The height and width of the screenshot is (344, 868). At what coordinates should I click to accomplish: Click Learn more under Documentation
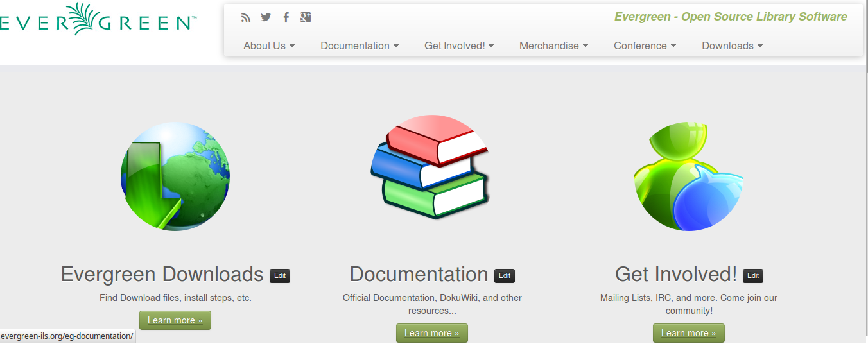point(432,333)
